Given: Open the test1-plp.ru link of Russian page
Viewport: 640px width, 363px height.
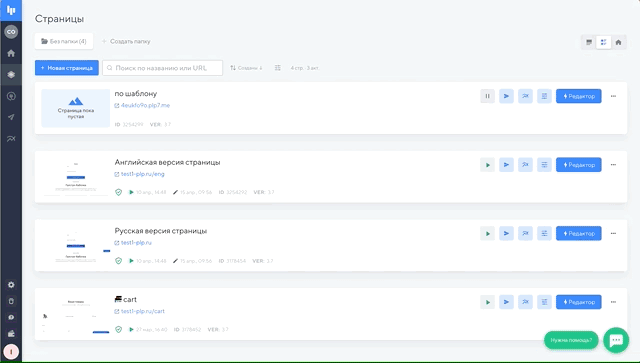Looking at the screenshot, I should pyautogui.click(x=136, y=243).
